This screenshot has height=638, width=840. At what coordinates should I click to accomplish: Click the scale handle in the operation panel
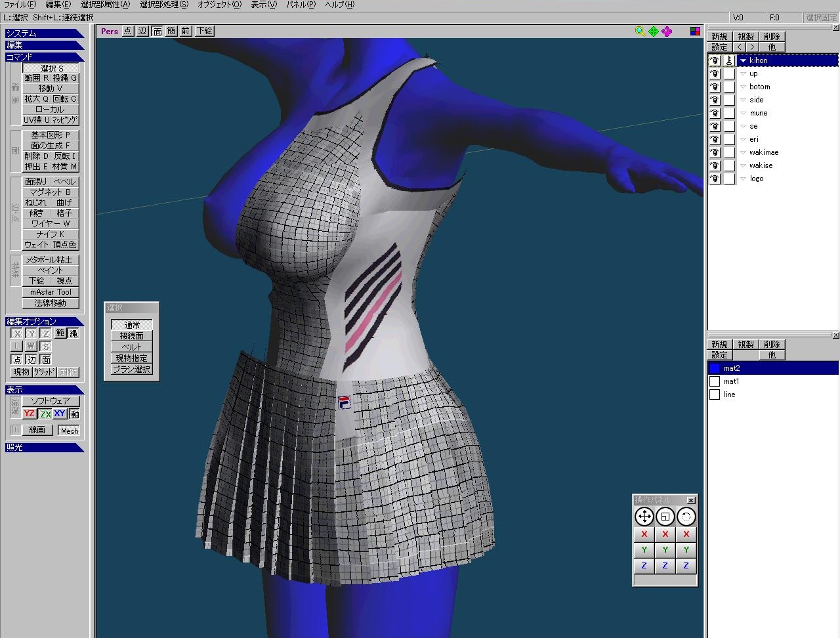tap(665, 517)
